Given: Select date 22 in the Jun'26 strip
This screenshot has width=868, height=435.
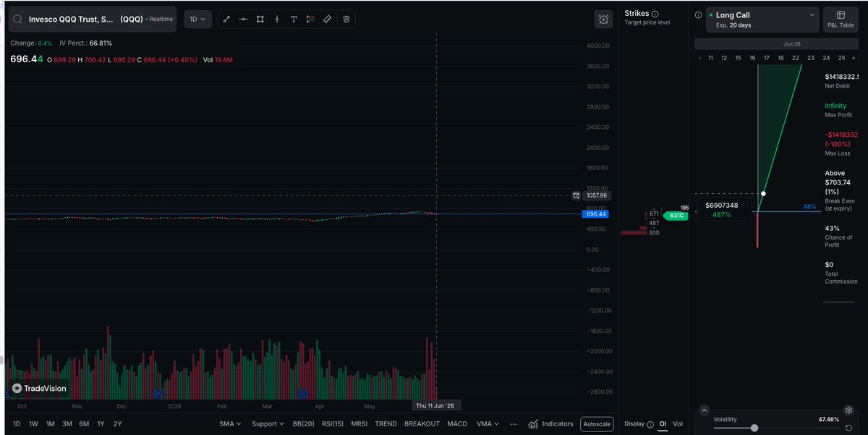Looking at the screenshot, I should point(796,58).
